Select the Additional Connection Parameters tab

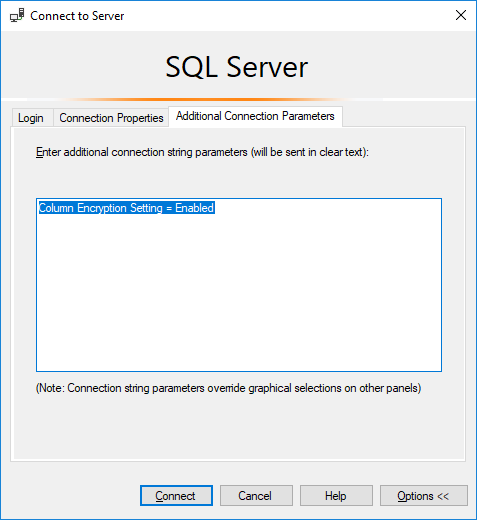point(255,116)
